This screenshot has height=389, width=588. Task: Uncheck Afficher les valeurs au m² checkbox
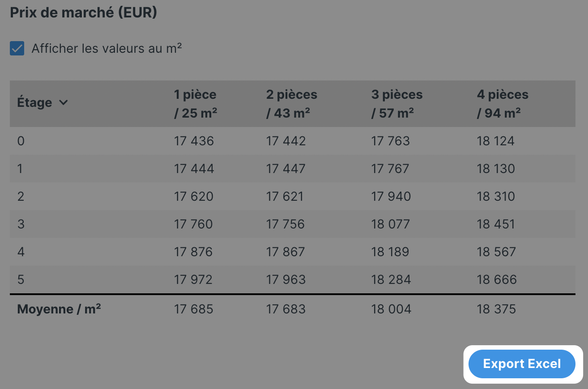click(x=17, y=48)
